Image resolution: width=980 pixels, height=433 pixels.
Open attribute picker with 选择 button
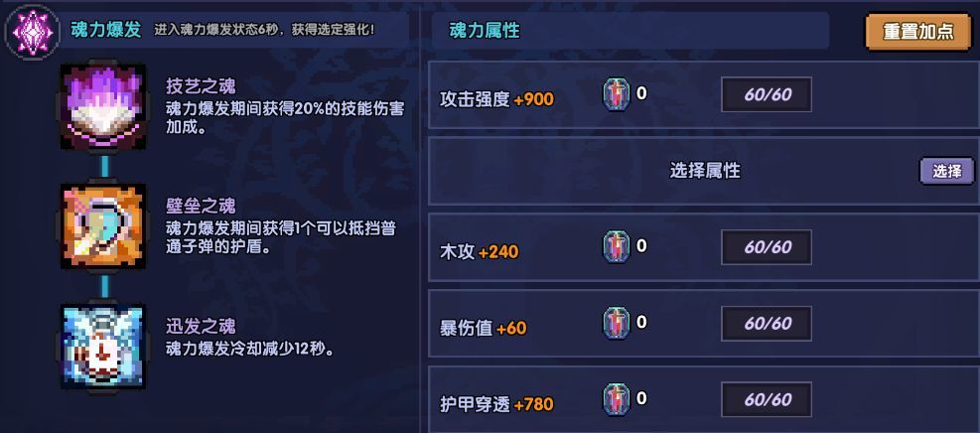(946, 171)
